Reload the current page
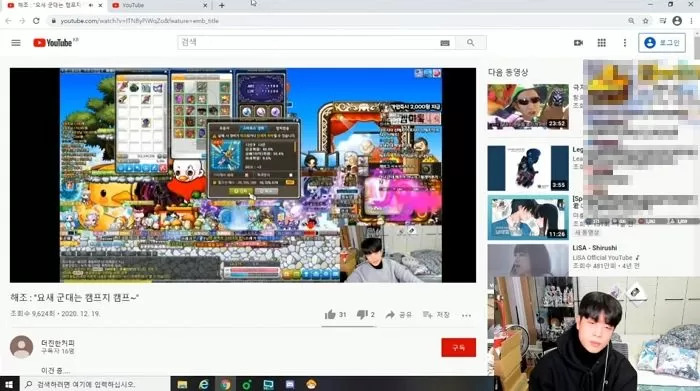Screen dimensions: 700x391 click(x=36, y=21)
